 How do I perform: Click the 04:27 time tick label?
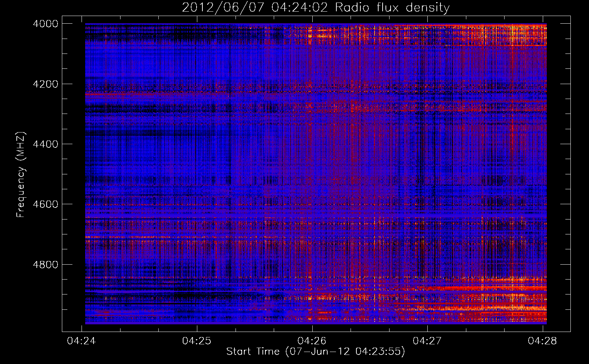coord(427,341)
